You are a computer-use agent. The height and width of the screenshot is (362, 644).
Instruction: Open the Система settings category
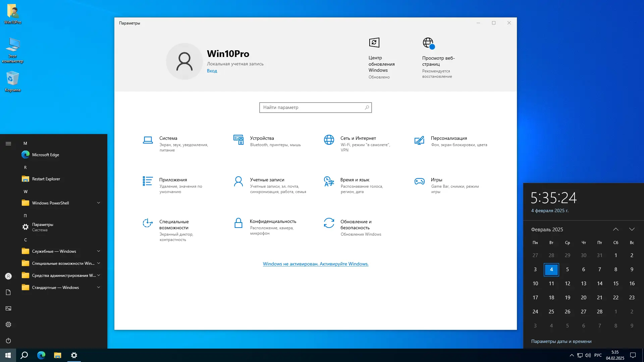pyautogui.click(x=168, y=138)
